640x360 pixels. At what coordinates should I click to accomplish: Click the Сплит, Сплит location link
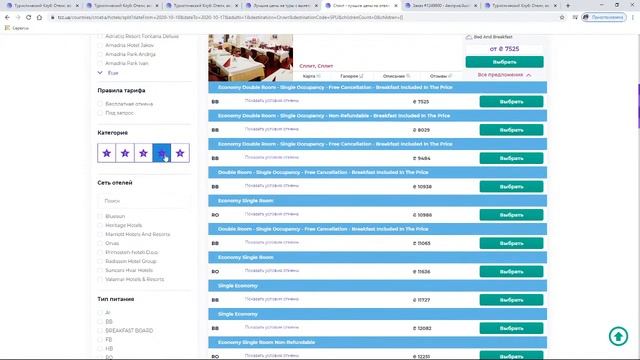tap(316, 66)
